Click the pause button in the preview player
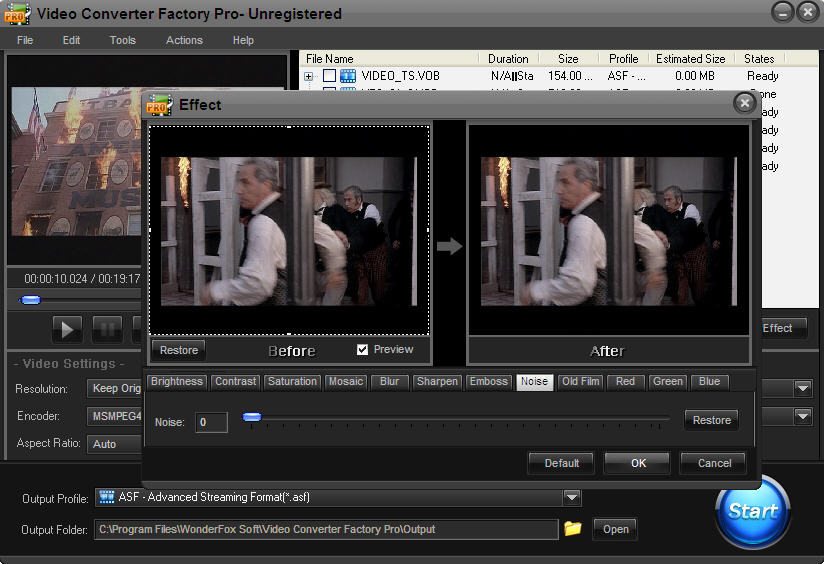This screenshot has height=564, width=824. (107, 329)
